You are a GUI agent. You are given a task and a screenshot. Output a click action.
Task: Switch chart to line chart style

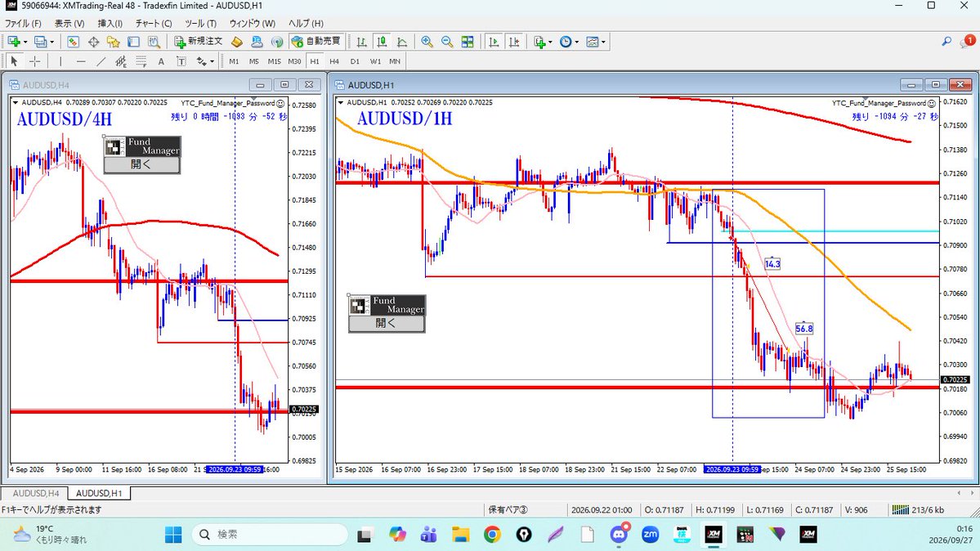point(402,42)
